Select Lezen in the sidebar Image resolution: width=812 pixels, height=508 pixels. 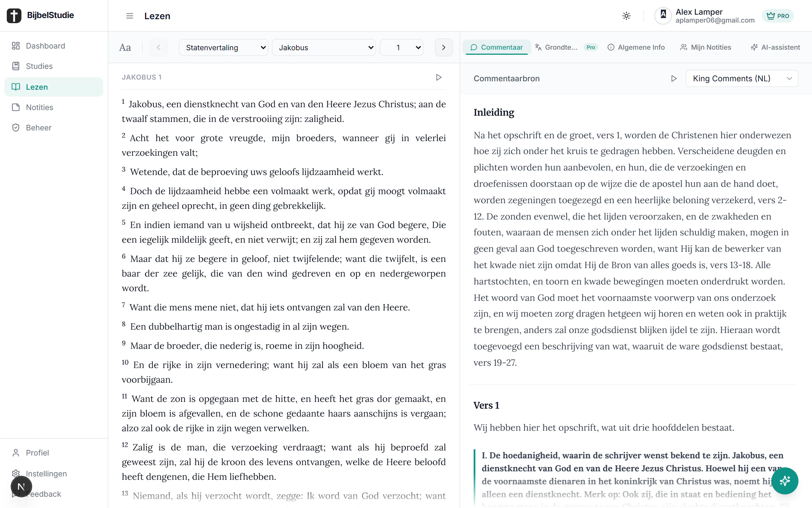(x=54, y=87)
